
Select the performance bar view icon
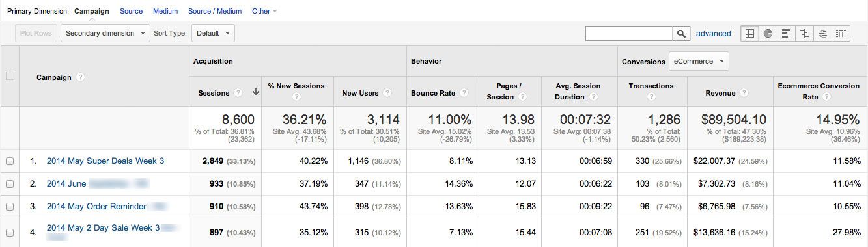tap(786, 34)
